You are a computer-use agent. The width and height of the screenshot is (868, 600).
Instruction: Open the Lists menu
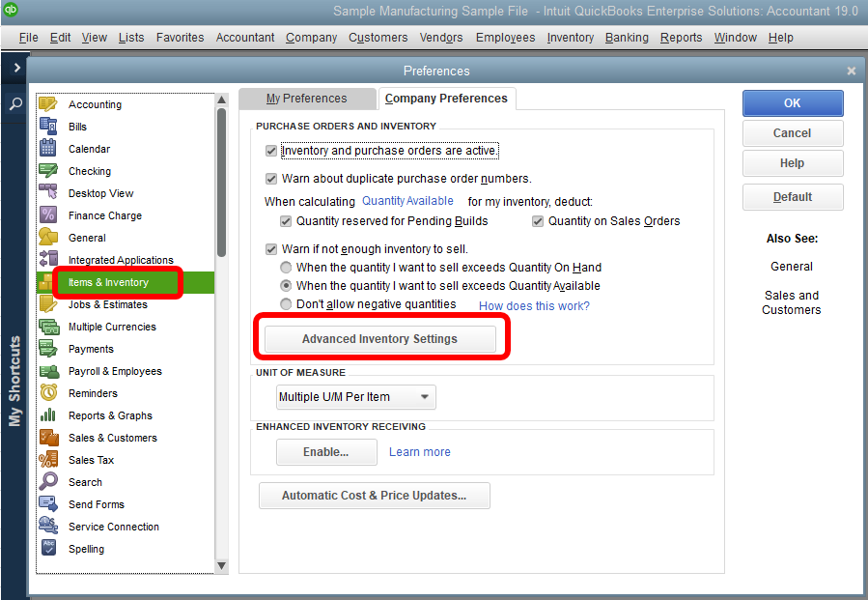[x=131, y=37]
